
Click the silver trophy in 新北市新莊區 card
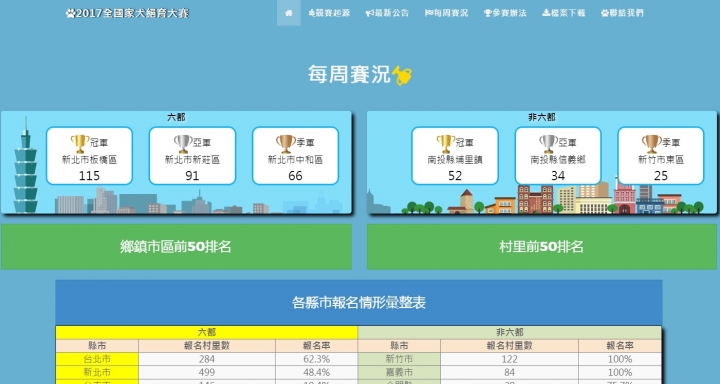(x=183, y=143)
